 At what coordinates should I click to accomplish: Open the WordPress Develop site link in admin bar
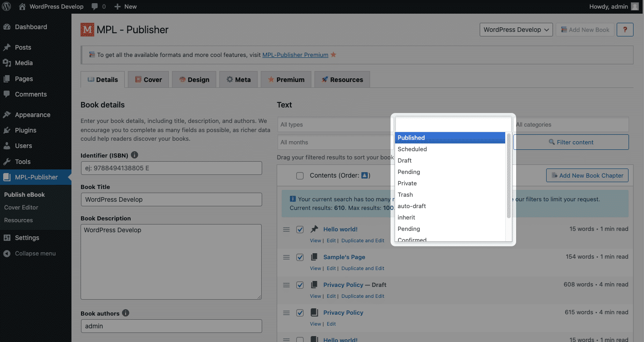51,6
